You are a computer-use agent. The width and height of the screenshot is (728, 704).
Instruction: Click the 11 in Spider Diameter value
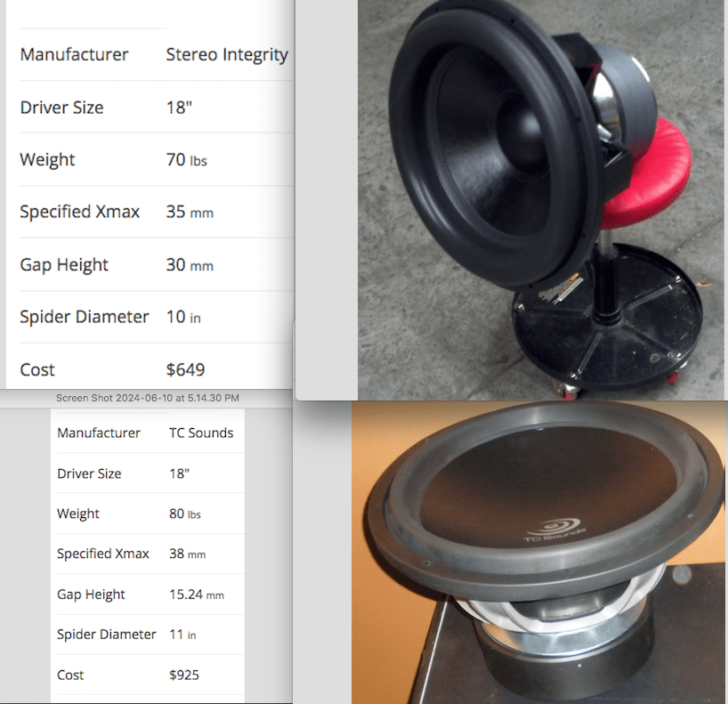tap(182, 635)
